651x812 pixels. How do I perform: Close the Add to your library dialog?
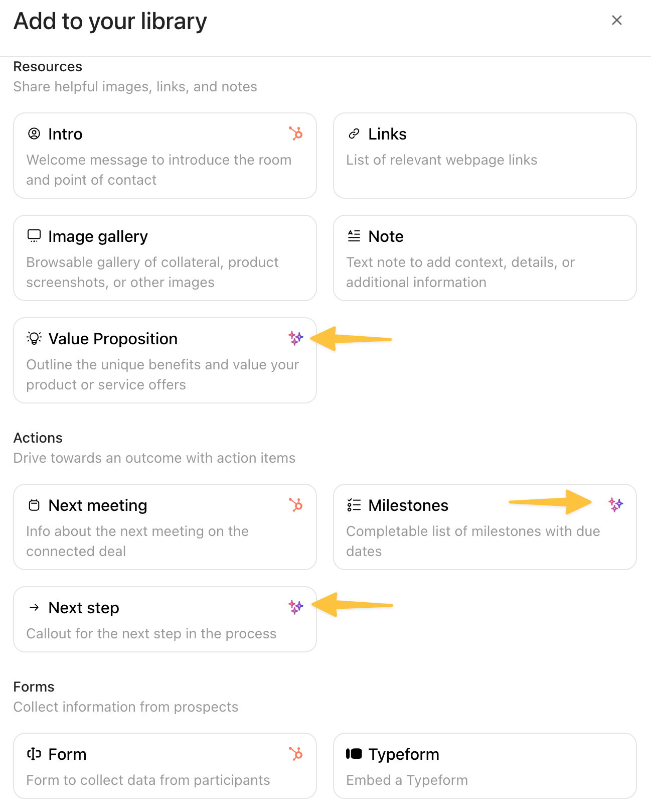tap(617, 20)
